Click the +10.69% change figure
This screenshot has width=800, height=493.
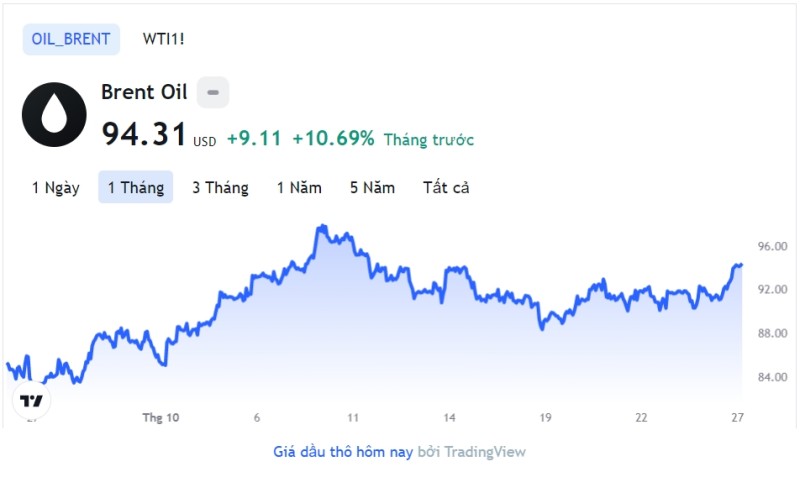pyautogui.click(x=333, y=138)
